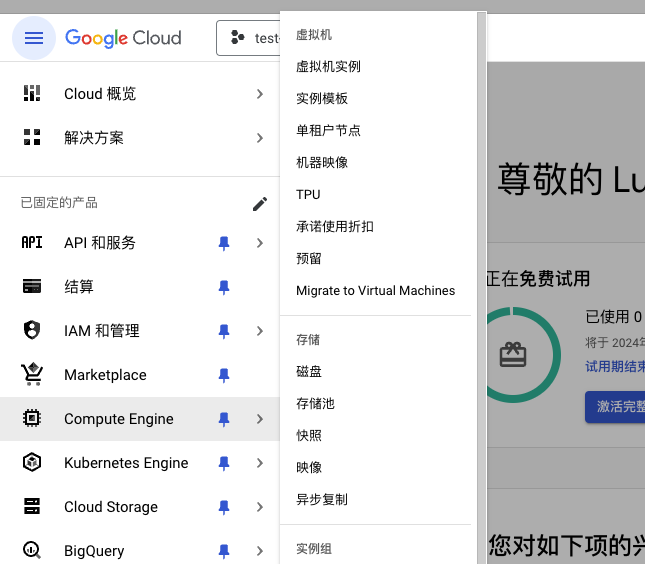This screenshot has width=645, height=564.
Task: Click the Kubernetes Engine hexagon icon
Action: click(32, 462)
